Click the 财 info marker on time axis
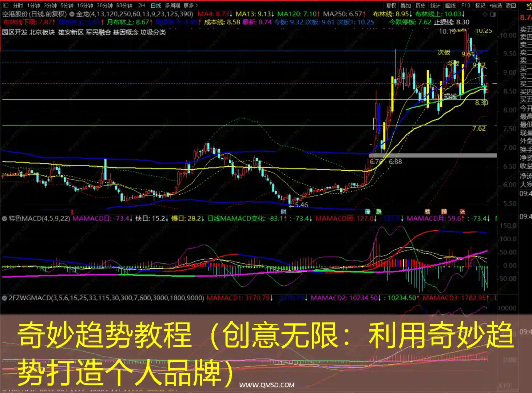 click(x=283, y=211)
